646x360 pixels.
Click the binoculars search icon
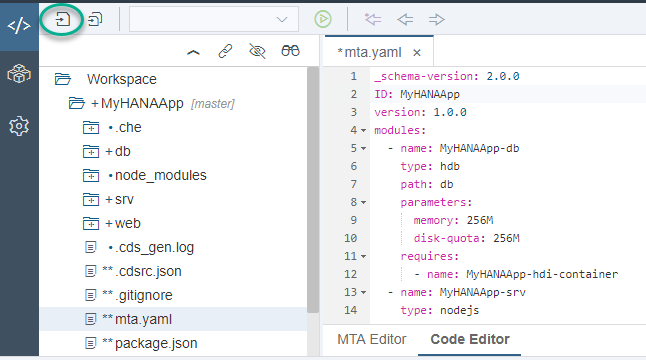(290, 51)
